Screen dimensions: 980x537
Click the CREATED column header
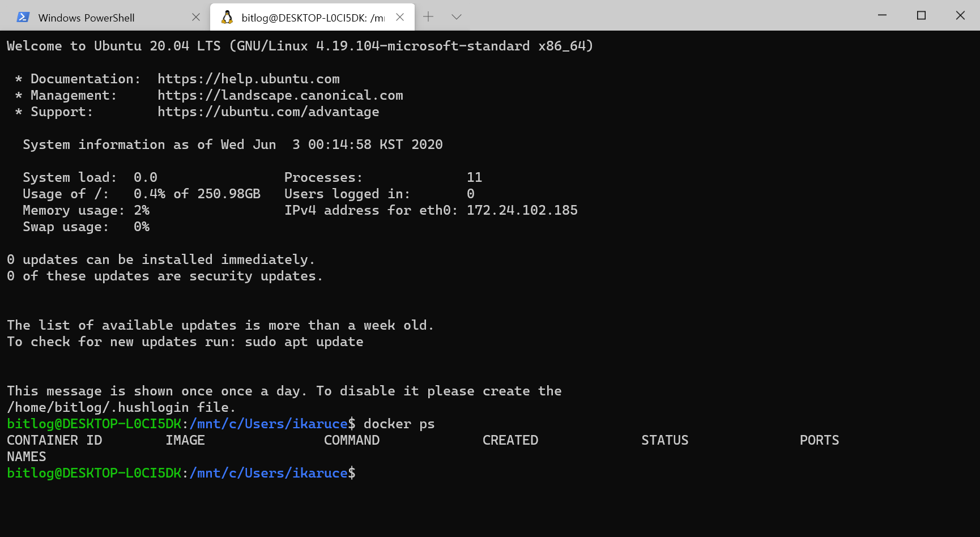(x=510, y=440)
